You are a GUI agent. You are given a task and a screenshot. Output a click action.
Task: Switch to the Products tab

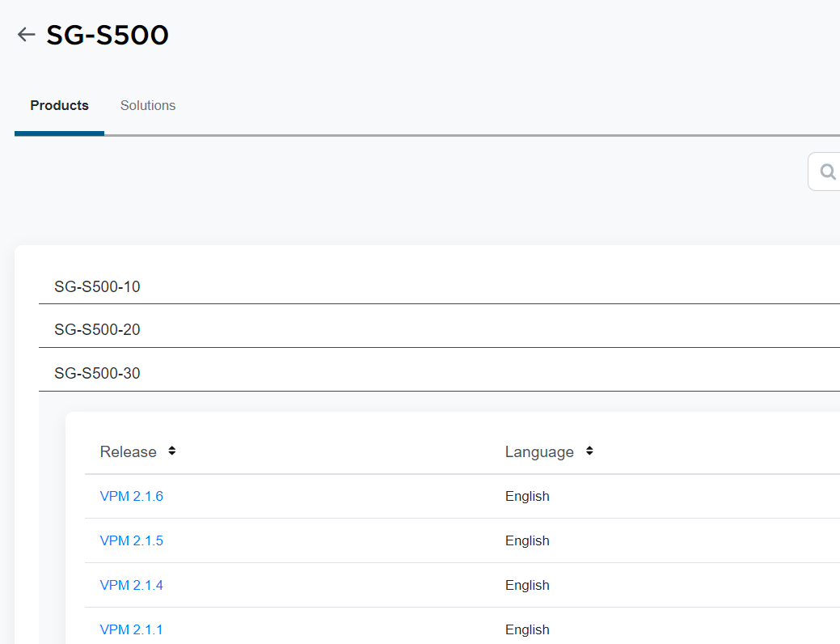59,106
